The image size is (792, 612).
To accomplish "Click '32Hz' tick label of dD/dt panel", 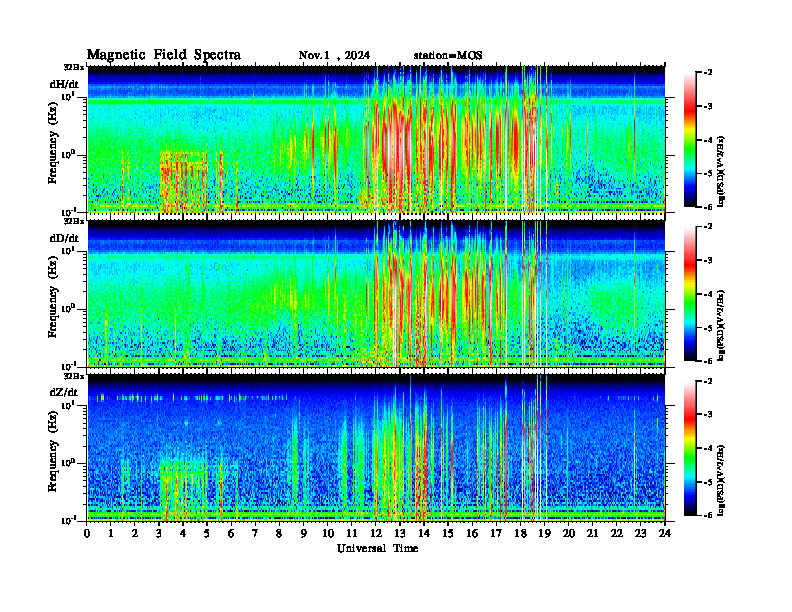I will coord(74,221).
